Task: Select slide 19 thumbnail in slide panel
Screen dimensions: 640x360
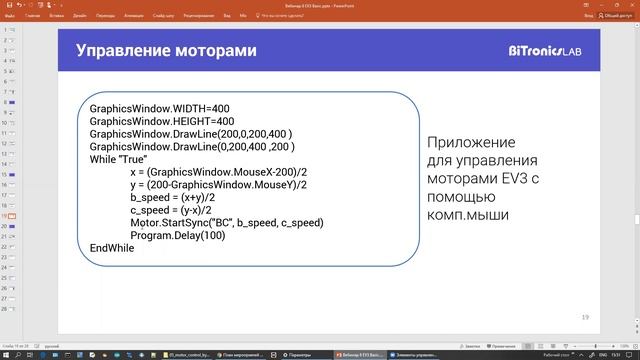Action: click(12, 216)
